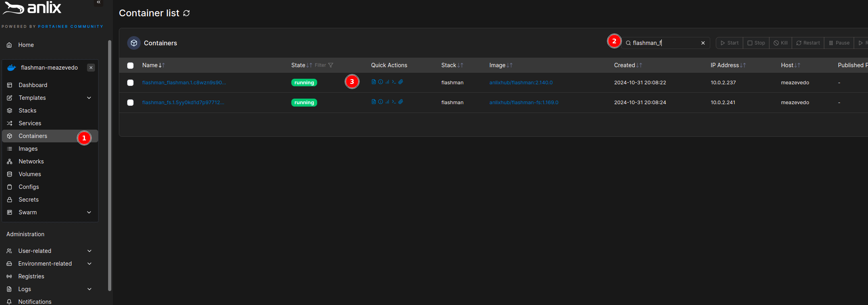Screen dimensions: 868x305
Task: Click the State filter funnel icon
Action: pyautogui.click(x=331, y=65)
